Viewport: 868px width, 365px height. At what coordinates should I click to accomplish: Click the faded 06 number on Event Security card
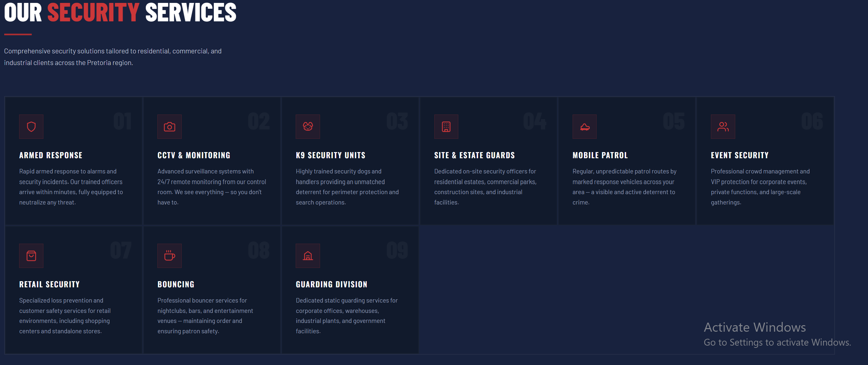(x=812, y=121)
